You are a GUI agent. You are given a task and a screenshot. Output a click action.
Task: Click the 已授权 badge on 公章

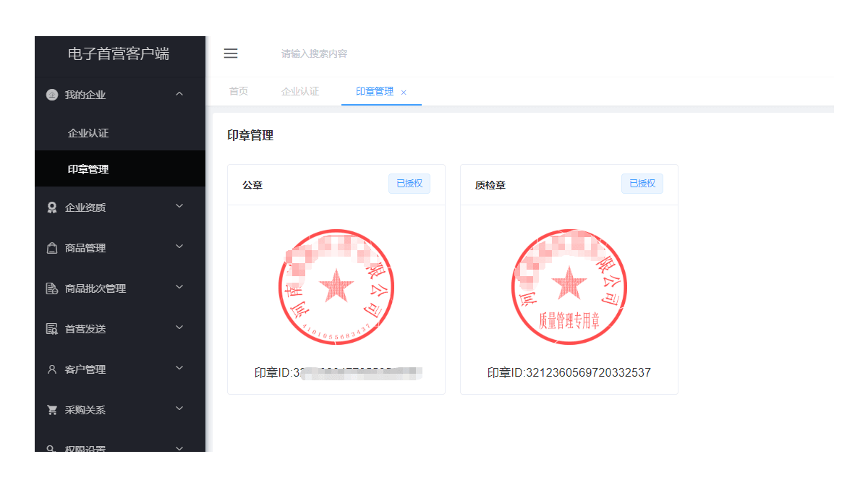click(x=409, y=184)
